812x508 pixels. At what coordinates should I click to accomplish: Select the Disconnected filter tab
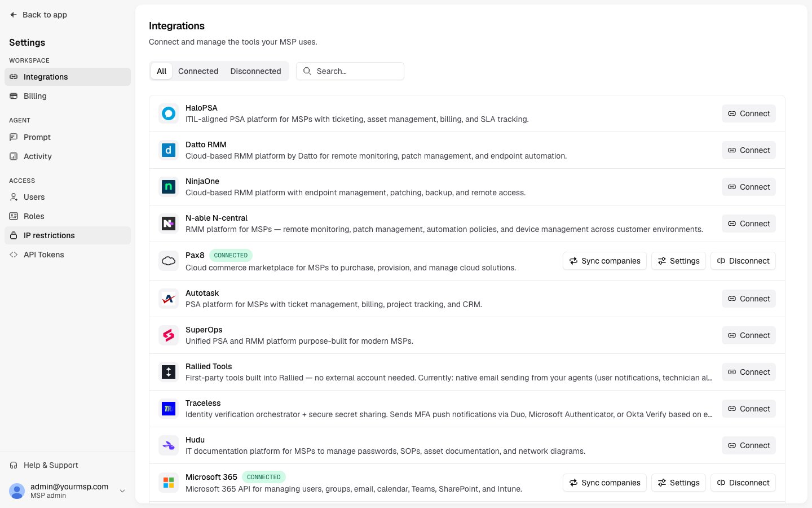click(x=255, y=71)
